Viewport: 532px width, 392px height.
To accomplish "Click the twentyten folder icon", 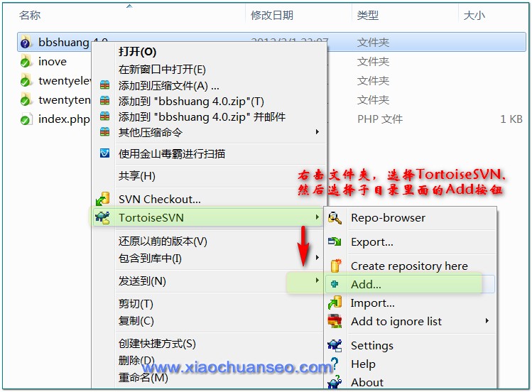I will pos(26,100).
